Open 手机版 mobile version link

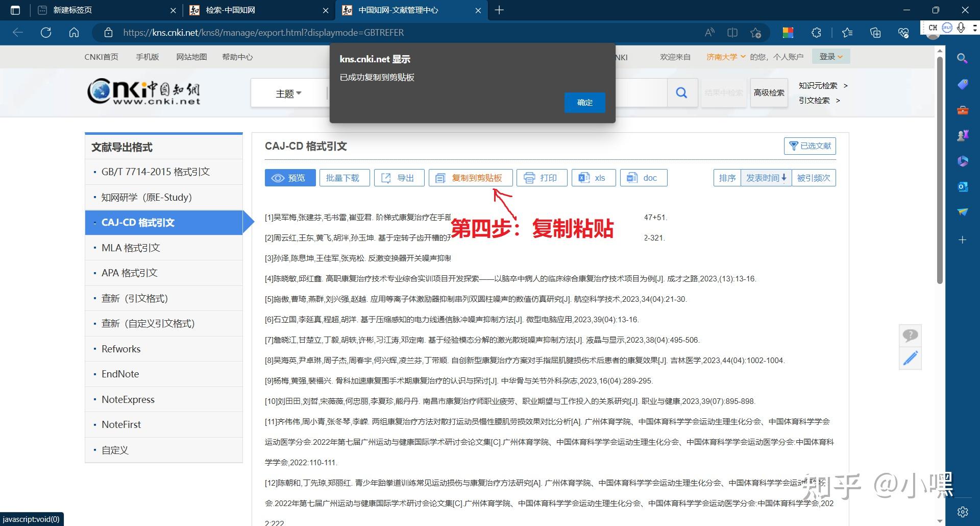pos(148,57)
